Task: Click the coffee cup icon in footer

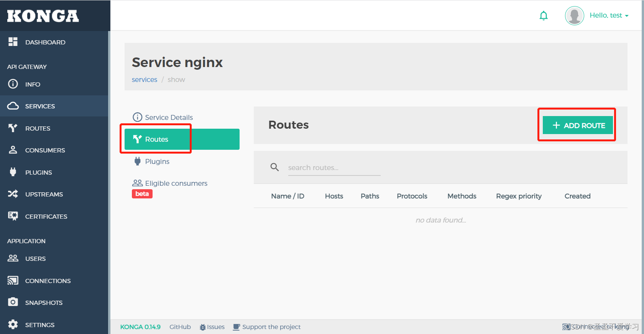Action: point(237,327)
